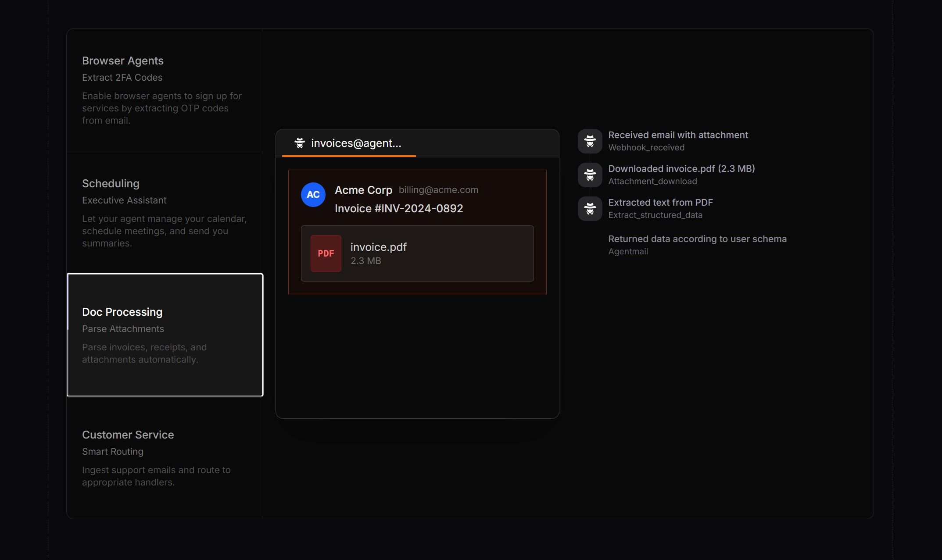942x560 pixels.
Task: Click the blue AC avatar for Acme Corp
Action: click(312, 195)
